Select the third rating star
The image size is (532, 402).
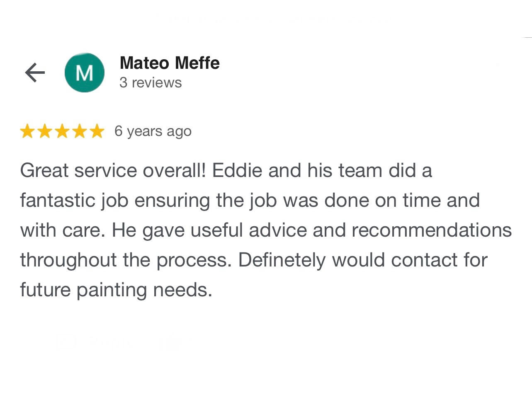62,131
